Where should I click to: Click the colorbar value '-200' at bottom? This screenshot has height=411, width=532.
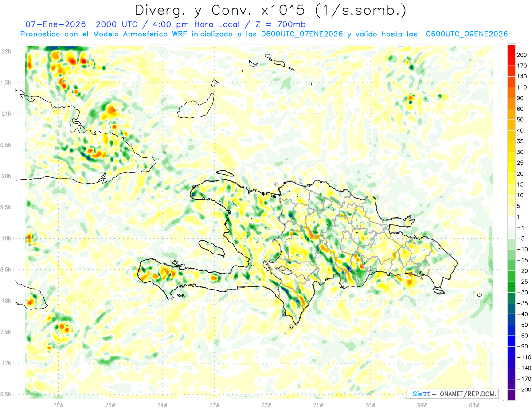(x=524, y=390)
